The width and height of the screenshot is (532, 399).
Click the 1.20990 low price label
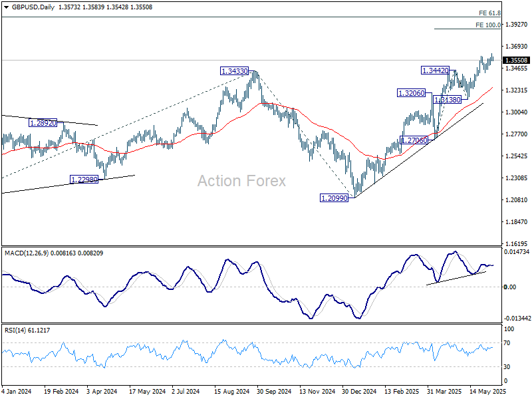[335, 198]
